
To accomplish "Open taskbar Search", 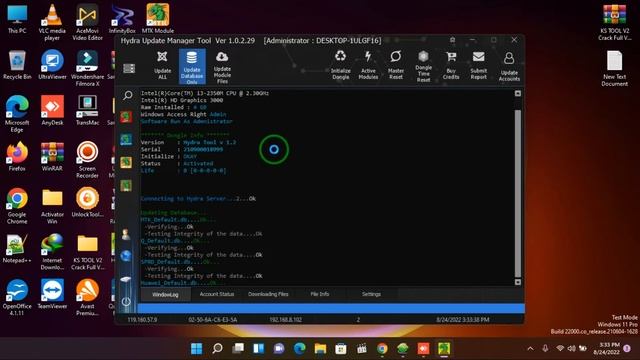I will [x=217, y=348].
